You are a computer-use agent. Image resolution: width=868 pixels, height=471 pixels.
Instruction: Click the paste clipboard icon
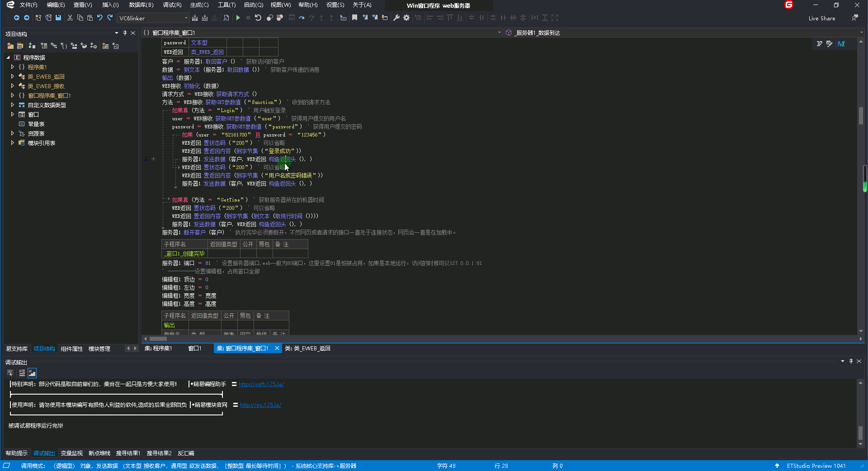click(x=90, y=18)
